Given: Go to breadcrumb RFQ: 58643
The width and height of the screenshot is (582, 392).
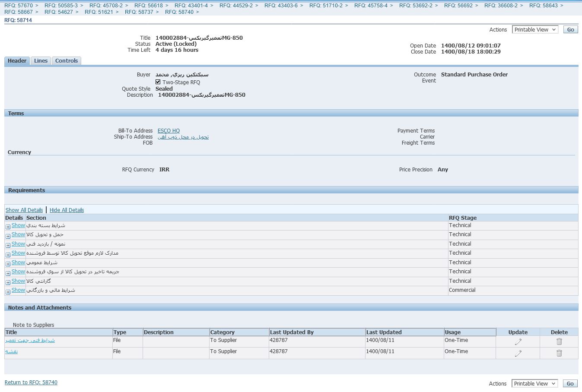Looking at the screenshot, I should coord(544,6).
